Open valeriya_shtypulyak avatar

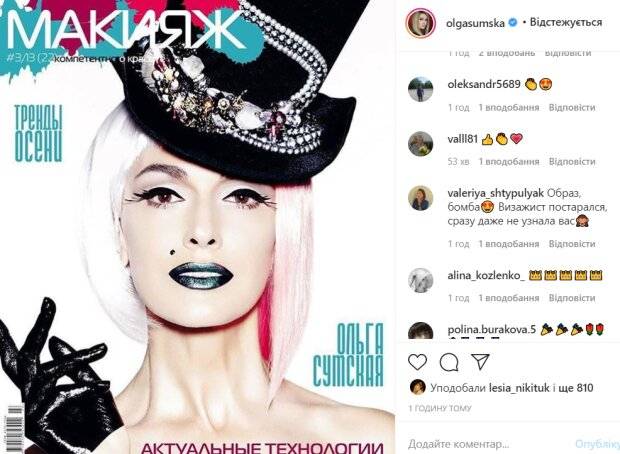420,198
